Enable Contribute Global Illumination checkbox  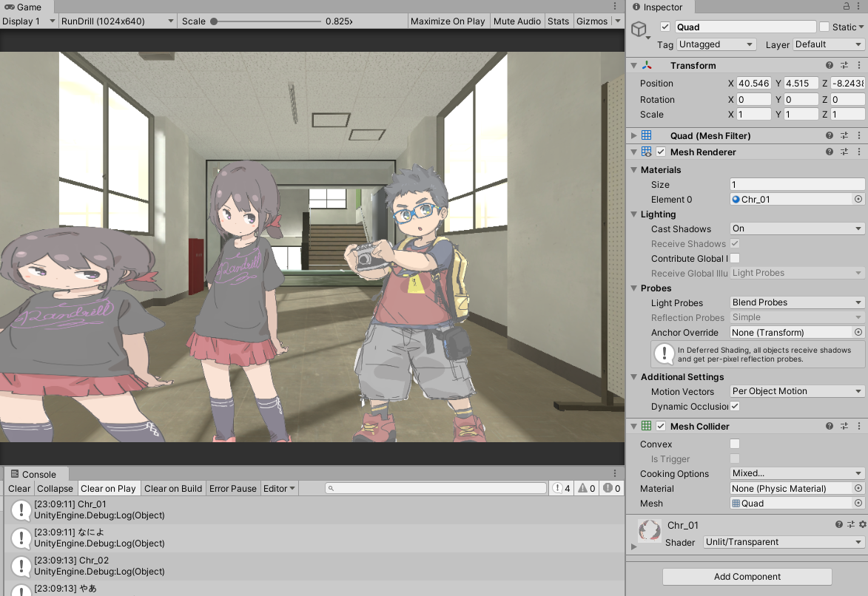point(735,258)
